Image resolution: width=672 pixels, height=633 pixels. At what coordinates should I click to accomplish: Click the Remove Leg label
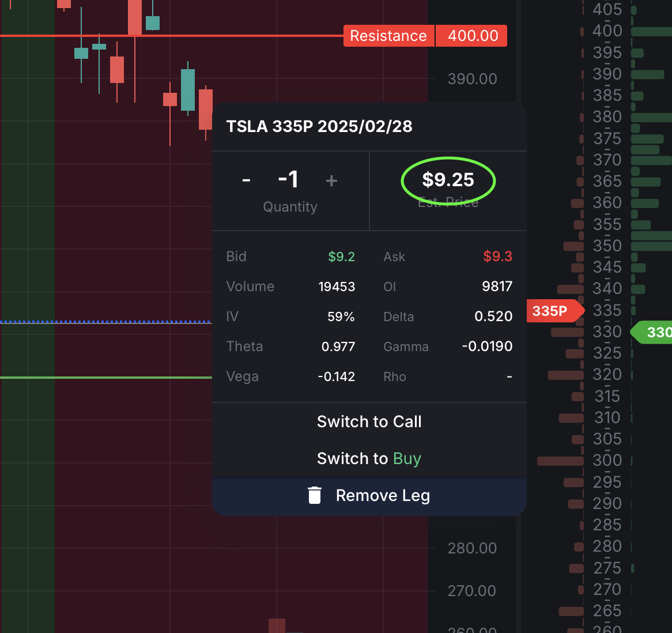coord(383,495)
